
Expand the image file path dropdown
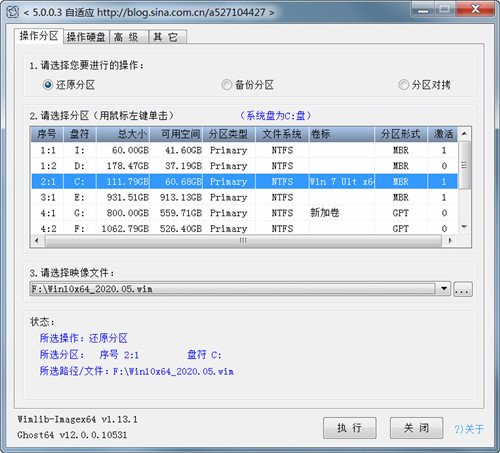pos(444,289)
